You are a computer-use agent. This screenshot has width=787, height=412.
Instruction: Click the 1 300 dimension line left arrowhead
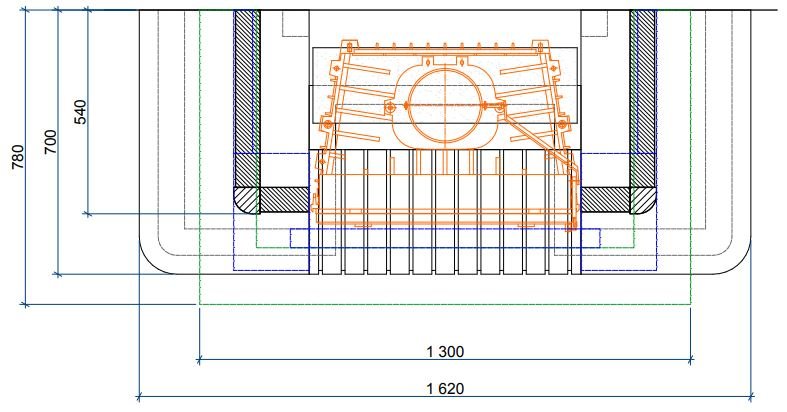tap(203, 358)
